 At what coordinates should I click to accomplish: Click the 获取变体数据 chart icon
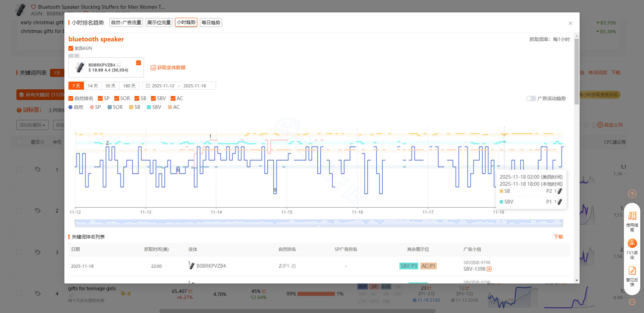point(153,68)
